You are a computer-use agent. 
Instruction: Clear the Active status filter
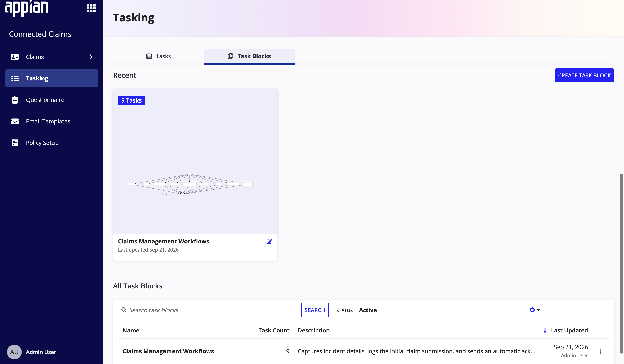532,310
